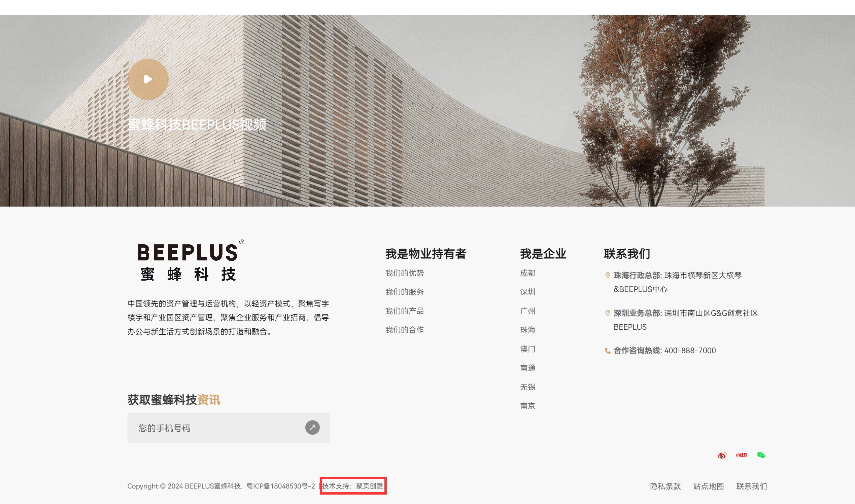The image size is (855, 504).
Task: Click 粤ICP备18048530号-2 record link
Action: (x=281, y=486)
